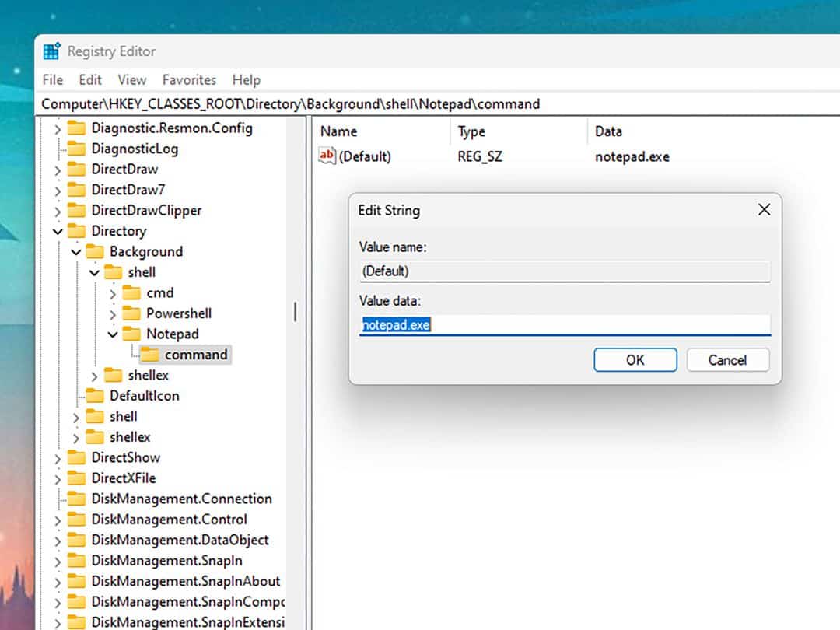Image resolution: width=840 pixels, height=630 pixels.
Task: Click the Registry Editor app icon
Action: click(51, 51)
